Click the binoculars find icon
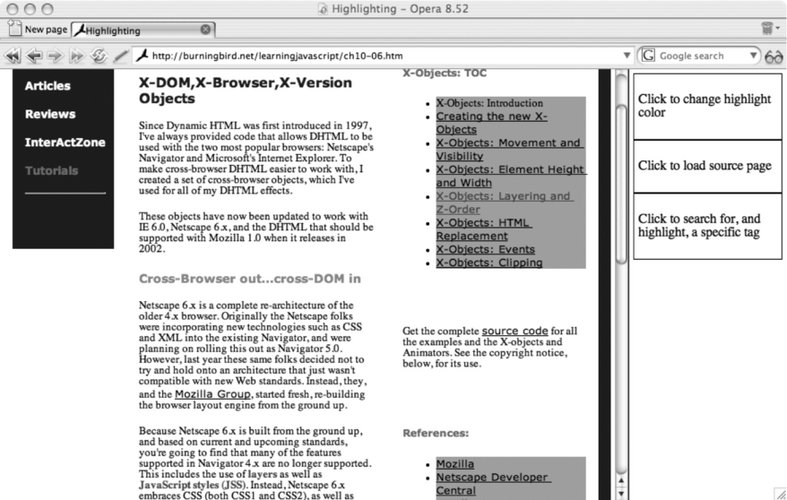This screenshot has height=500, width=787. [x=773, y=56]
